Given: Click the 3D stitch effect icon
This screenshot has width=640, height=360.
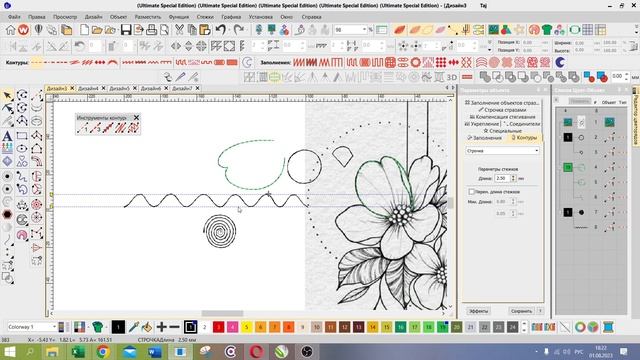Looking at the screenshot, I should (x=451, y=77).
